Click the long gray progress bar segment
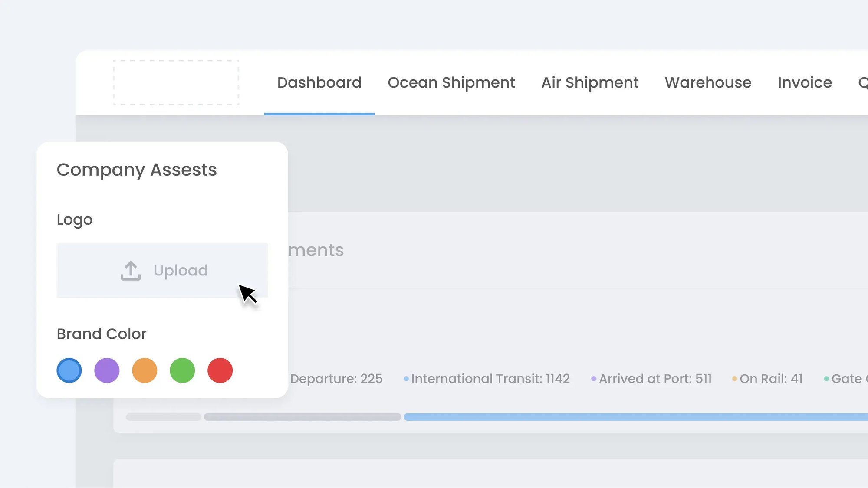868x488 pixels. point(302,417)
